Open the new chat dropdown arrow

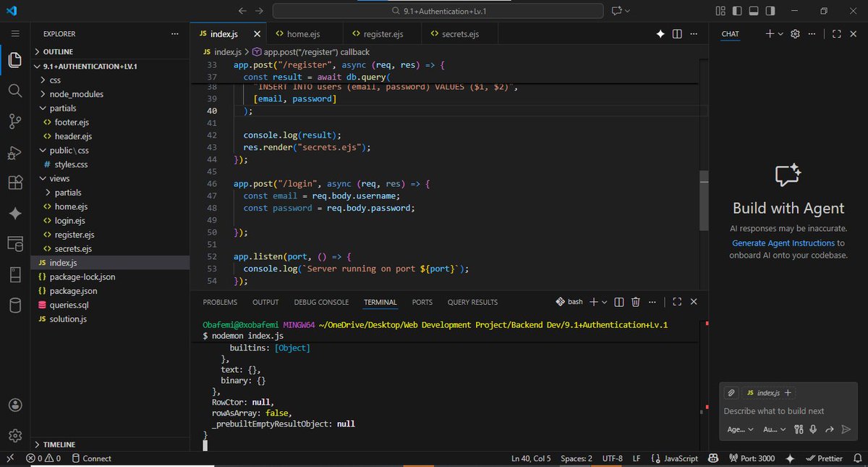pos(780,34)
